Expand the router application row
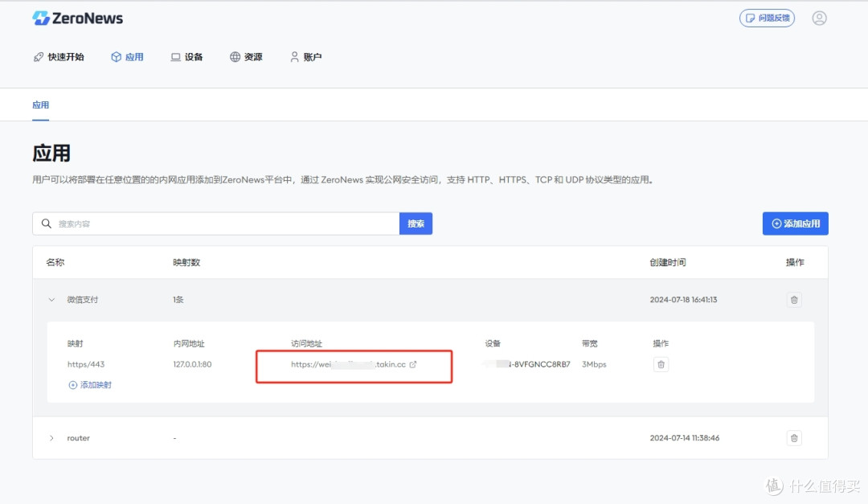The width and height of the screenshot is (868, 504). click(x=52, y=438)
